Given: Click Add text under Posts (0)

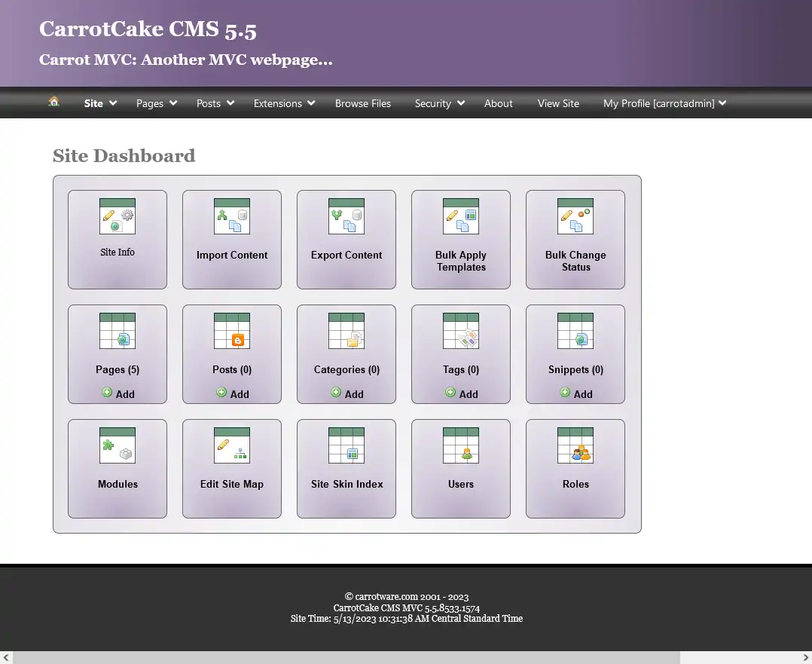Looking at the screenshot, I should pos(240,394).
